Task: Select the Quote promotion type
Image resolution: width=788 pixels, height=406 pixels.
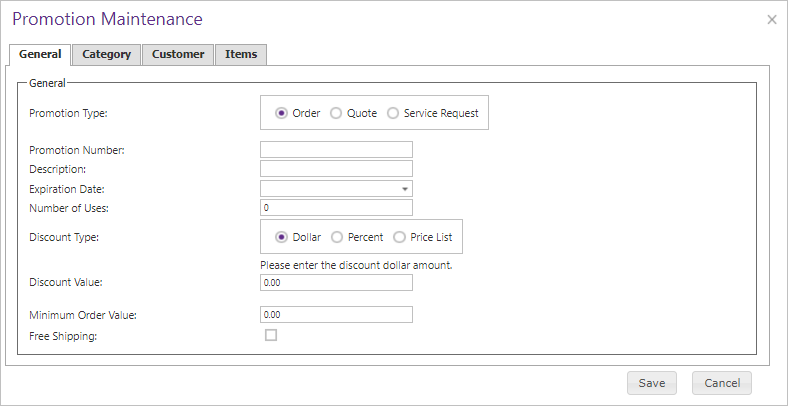Action: tap(336, 113)
